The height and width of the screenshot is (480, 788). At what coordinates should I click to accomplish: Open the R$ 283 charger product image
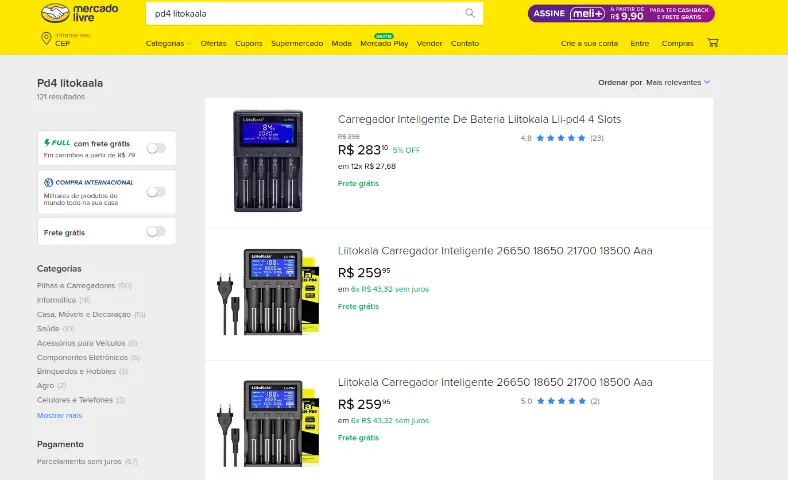268,161
